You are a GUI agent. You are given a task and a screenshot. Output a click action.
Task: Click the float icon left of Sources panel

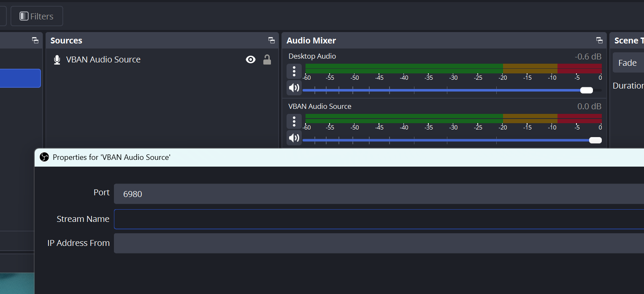[x=35, y=40]
